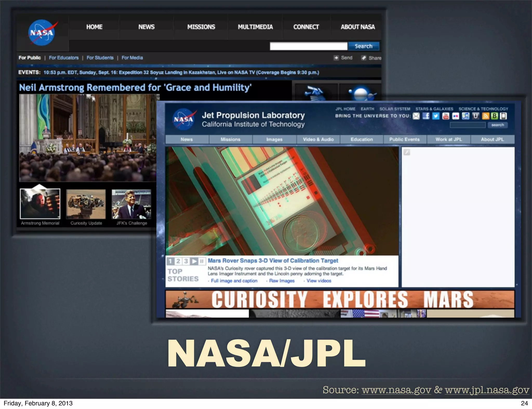This screenshot has width=532, height=409.
Task: Open the JPL mobile phone icon
Action: (x=503, y=116)
